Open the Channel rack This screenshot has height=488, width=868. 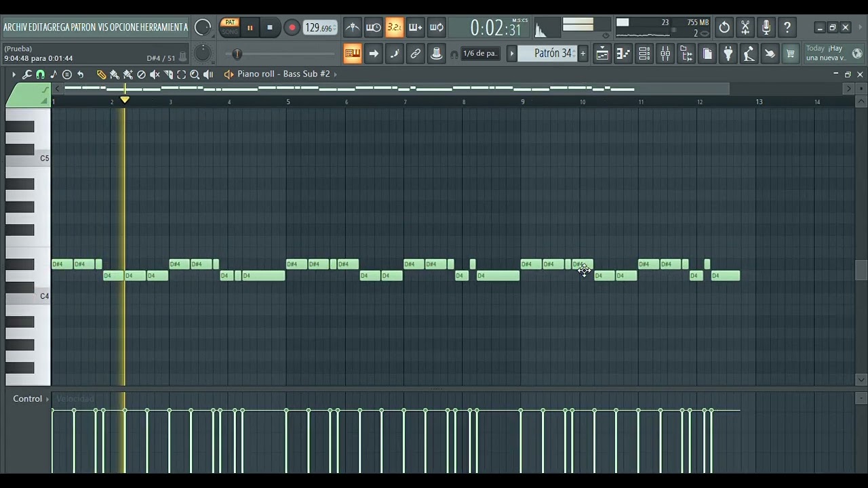(x=644, y=54)
